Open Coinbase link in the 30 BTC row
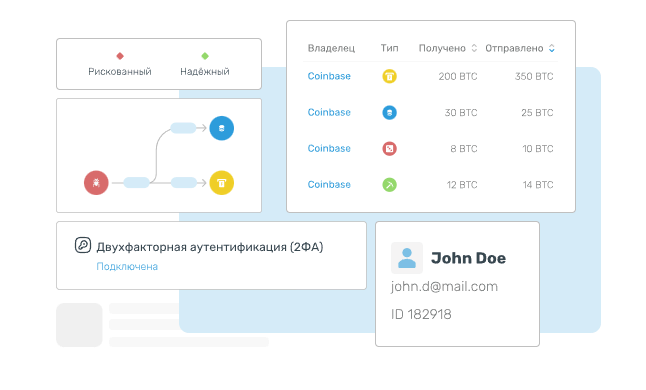 [x=329, y=112]
